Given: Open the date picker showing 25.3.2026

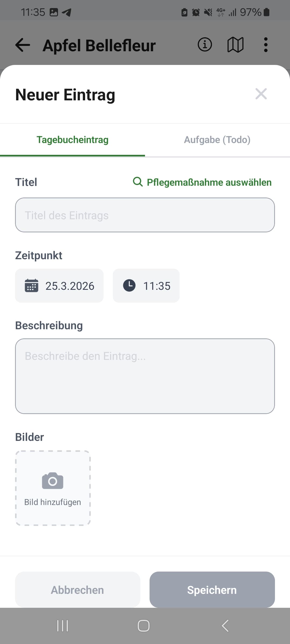Looking at the screenshot, I should pyautogui.click(x=70, y=286).
